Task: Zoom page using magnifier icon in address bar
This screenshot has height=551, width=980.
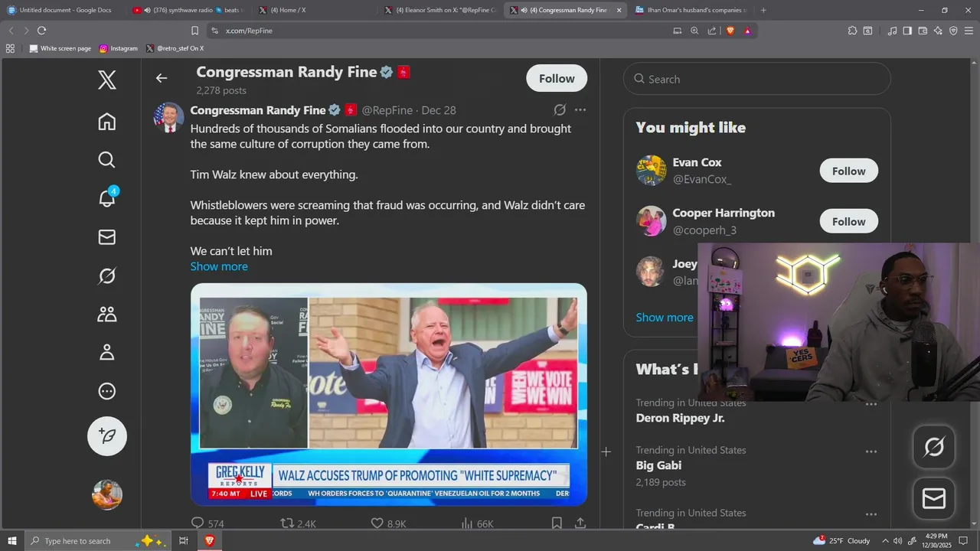Action: pos(694,31)
